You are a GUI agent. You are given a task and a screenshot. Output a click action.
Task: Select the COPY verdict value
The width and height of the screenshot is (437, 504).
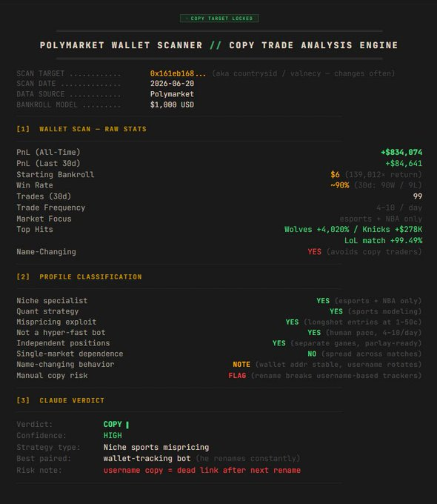pos(113,424)
